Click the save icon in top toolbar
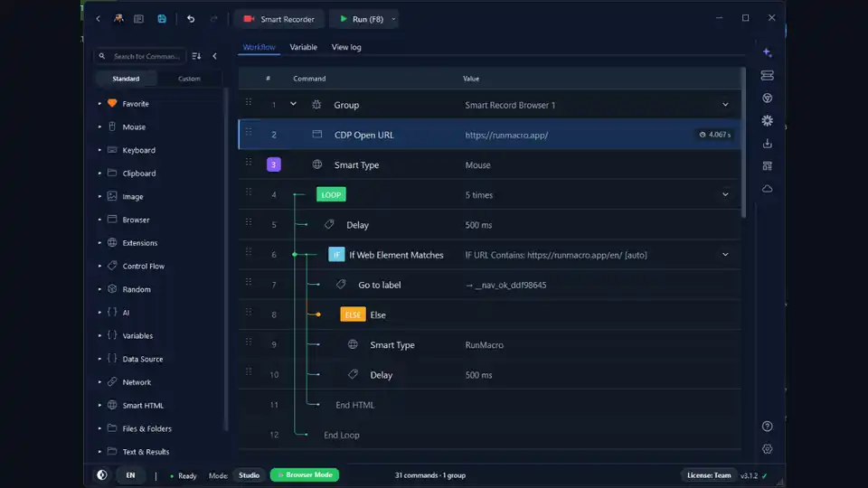 [162, 19]
